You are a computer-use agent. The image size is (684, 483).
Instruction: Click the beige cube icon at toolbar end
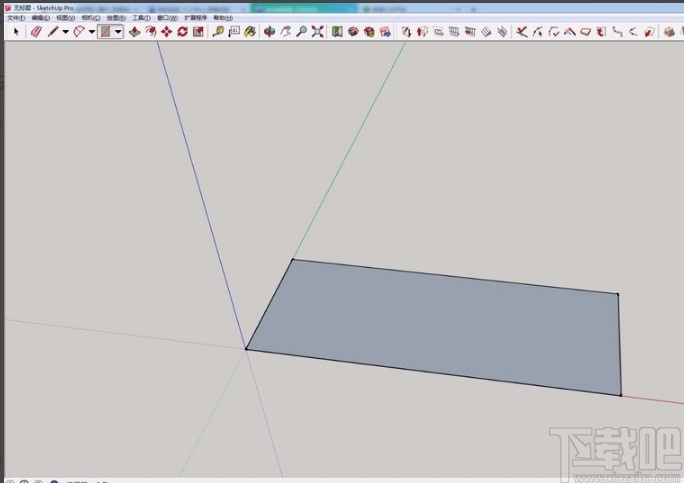click(669, 31)
